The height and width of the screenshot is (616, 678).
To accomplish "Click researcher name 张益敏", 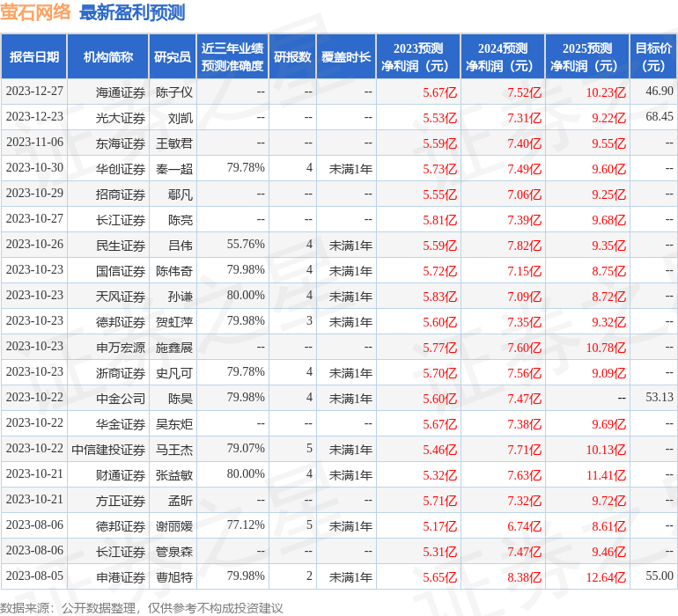I will pos(174,474).
